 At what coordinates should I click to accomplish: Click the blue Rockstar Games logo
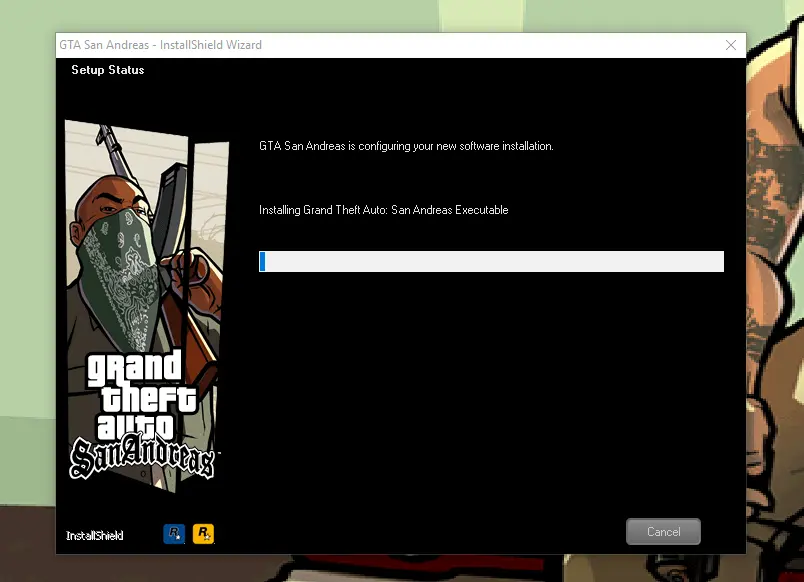point(174,534)
